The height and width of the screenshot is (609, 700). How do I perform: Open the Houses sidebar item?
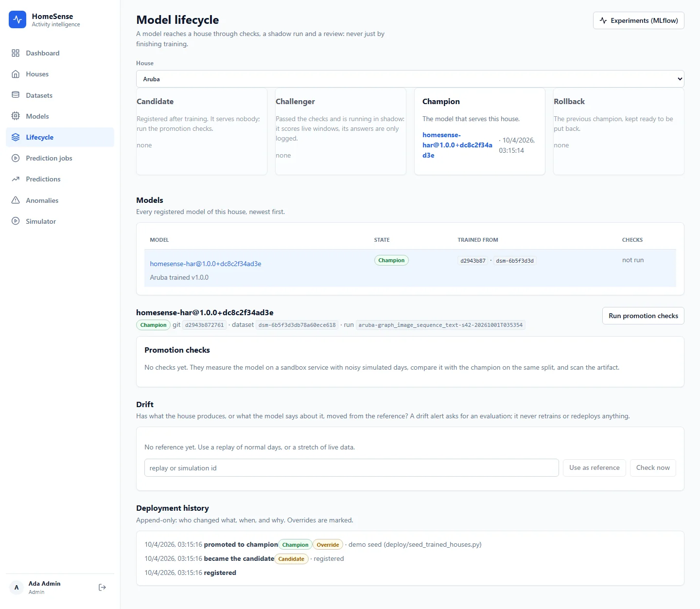coord(60,74)
